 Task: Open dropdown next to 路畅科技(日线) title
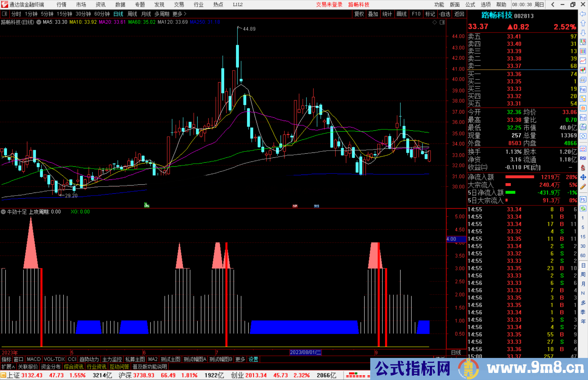coord(39,22)
